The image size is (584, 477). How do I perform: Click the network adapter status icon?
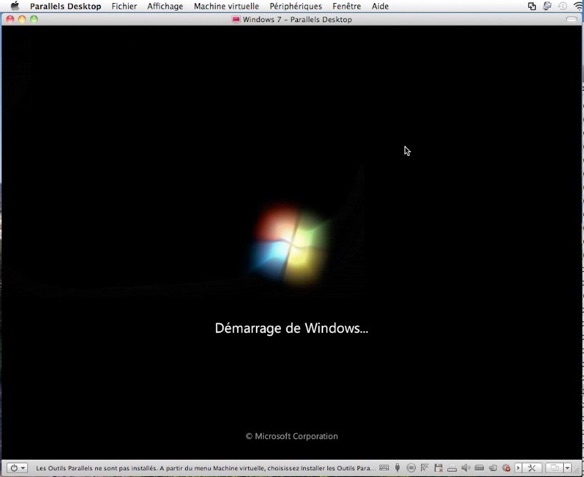click(x=425, y=468)
